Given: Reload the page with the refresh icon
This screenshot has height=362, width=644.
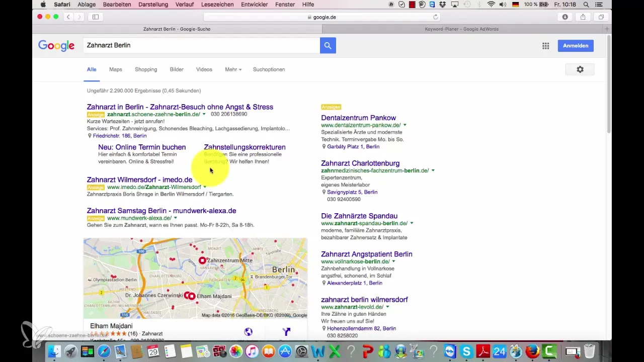Looking at the screenshot, I should [436, 17].
